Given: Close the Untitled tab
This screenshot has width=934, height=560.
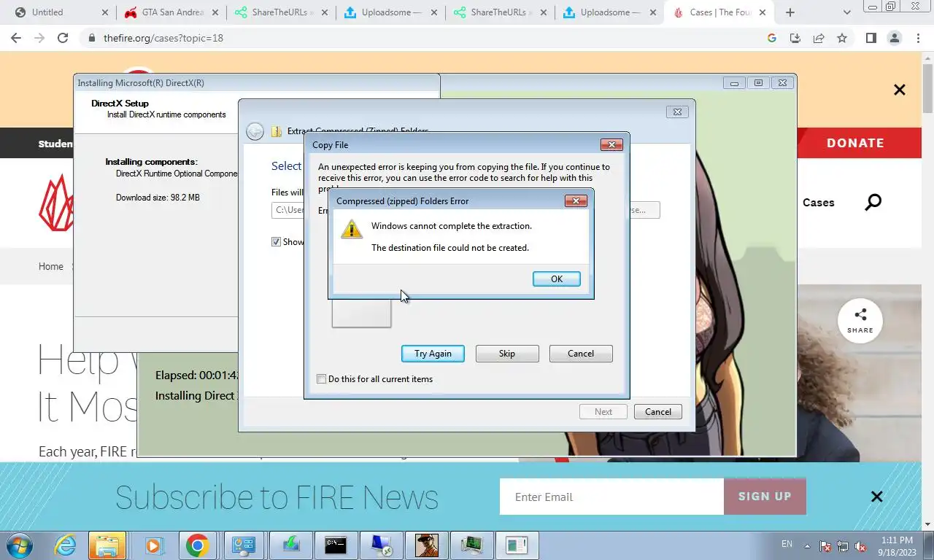Looking at the screenshot, I should point(104,12).
